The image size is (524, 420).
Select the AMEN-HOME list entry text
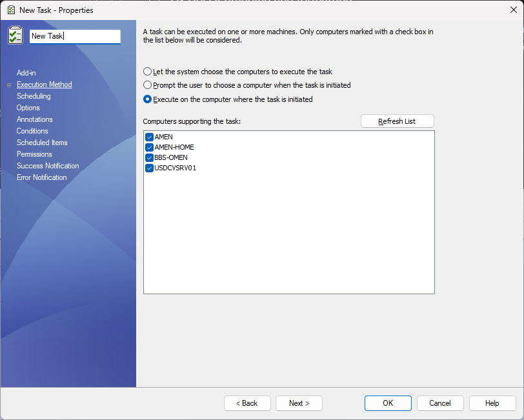point(174,147)
